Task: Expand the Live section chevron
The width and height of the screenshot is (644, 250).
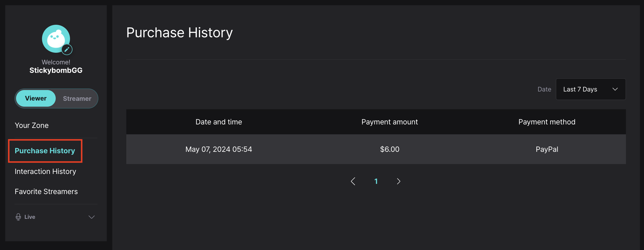Action: 92,217
